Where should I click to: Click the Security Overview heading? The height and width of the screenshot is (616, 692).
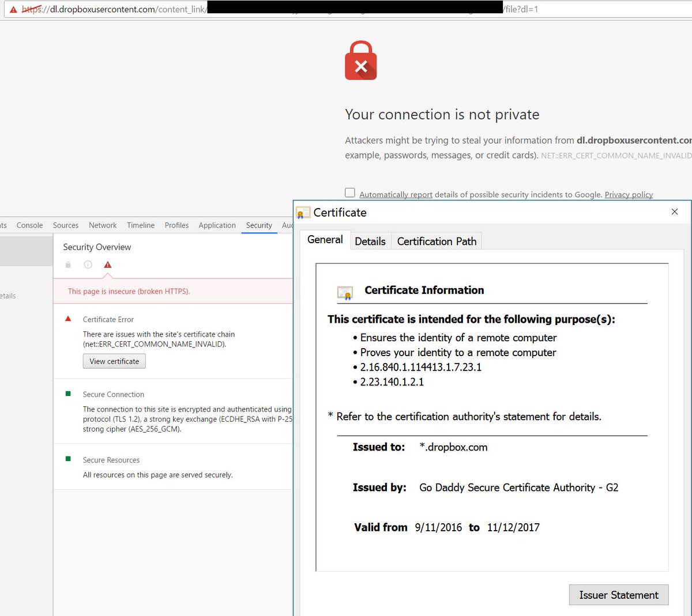click(x=97, y=247)
